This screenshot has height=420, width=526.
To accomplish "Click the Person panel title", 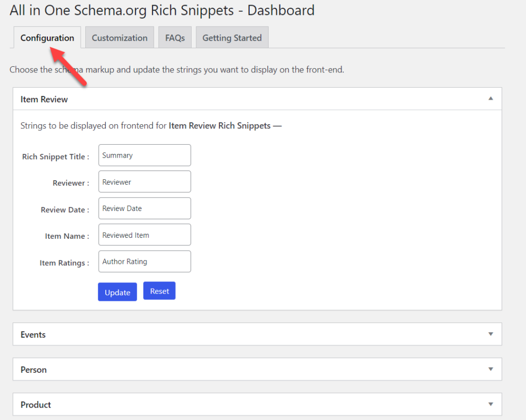I will (34, 370).
